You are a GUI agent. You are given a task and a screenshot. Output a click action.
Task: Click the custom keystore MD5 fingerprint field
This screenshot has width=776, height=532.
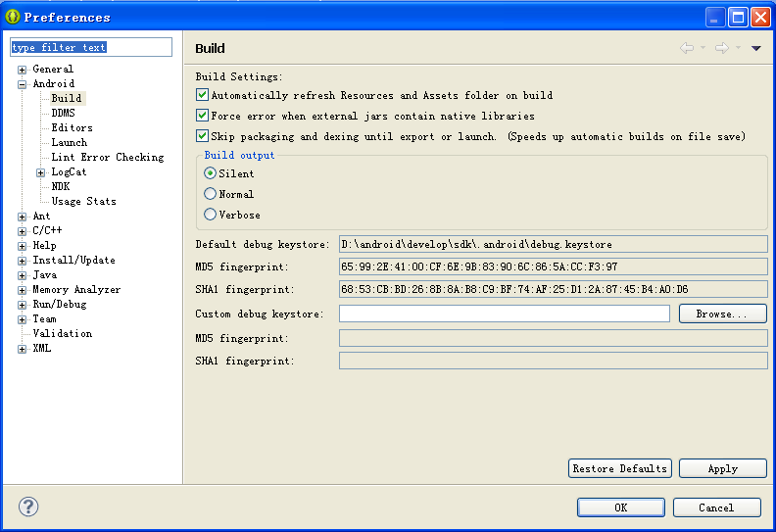pyautogui.click(x=554, y=338)
